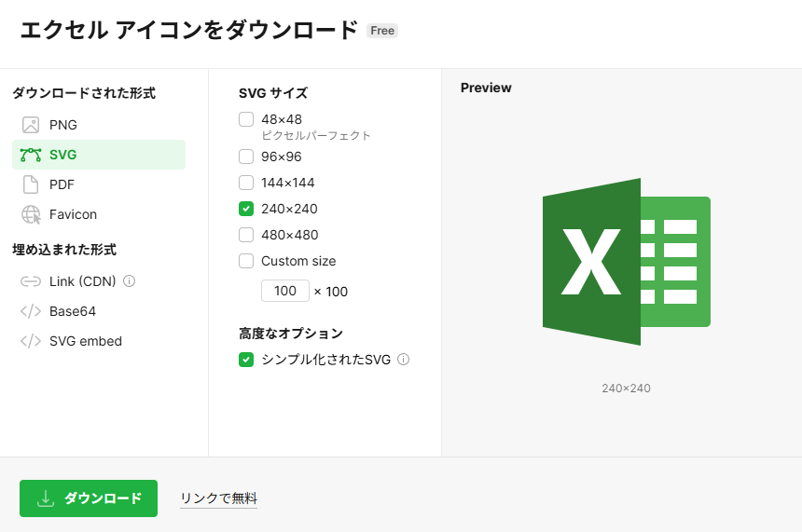Select the SVG format option
This screenshot has width=802, height=532.
(x=99, y=155)
